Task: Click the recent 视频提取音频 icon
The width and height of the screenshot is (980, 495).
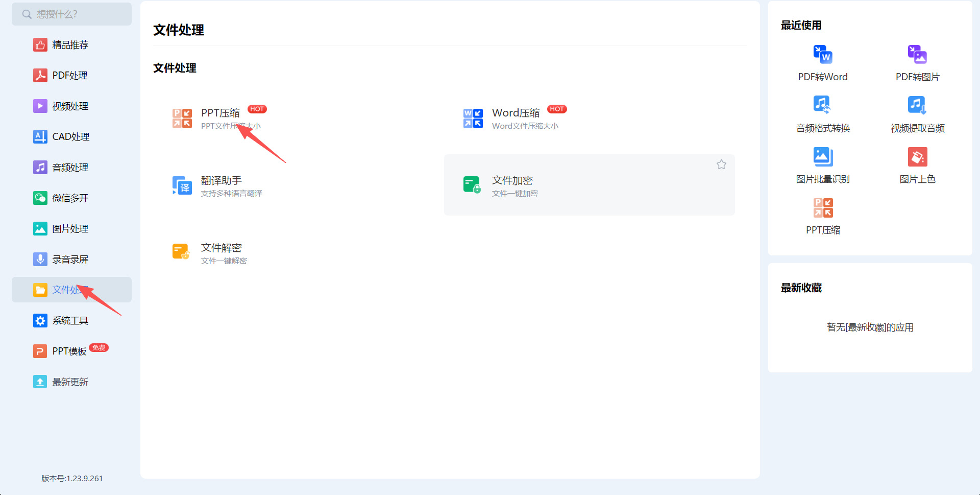Action: [x=917, y=105]
